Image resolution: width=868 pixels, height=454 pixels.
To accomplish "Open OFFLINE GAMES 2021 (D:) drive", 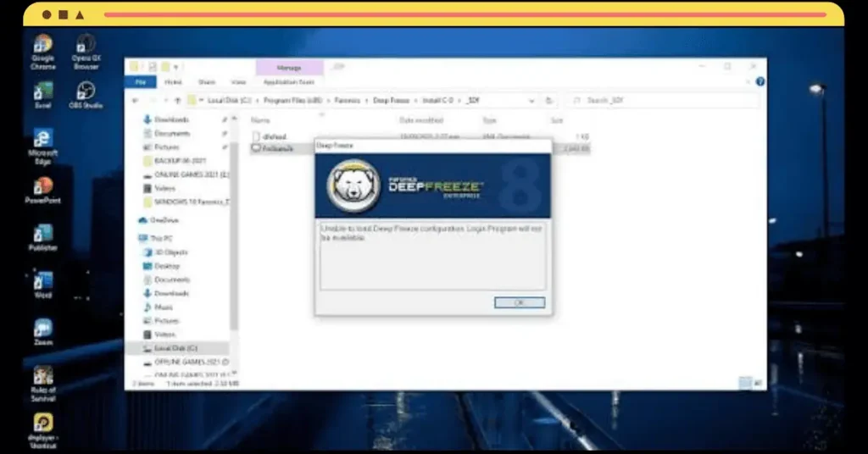I will (x=186, y=362).
